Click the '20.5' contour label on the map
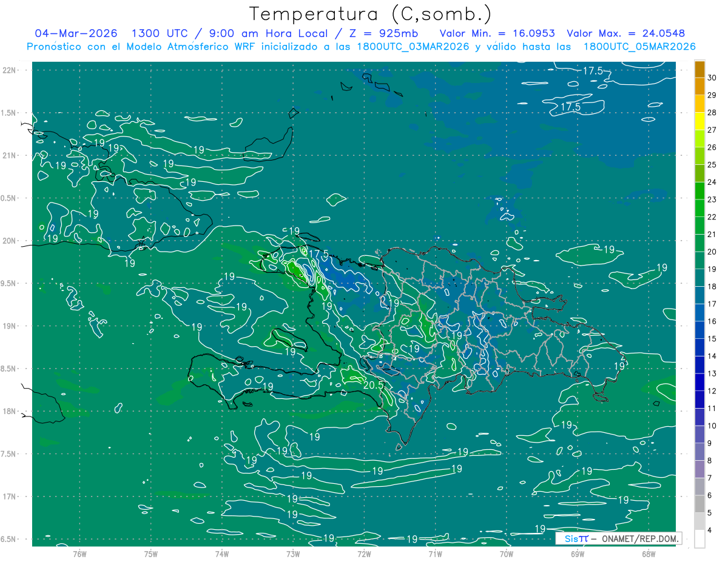The height and width of the screenshot is (562, 728). tap(374, 384)
